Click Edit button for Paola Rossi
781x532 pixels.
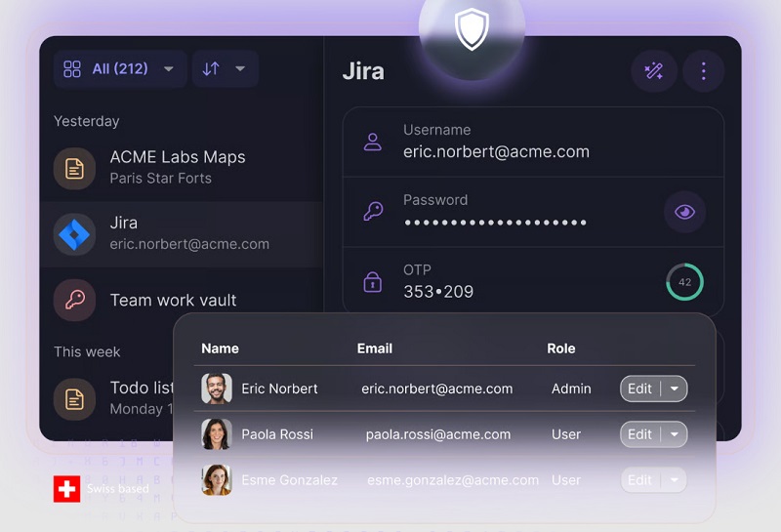(639, 434)
